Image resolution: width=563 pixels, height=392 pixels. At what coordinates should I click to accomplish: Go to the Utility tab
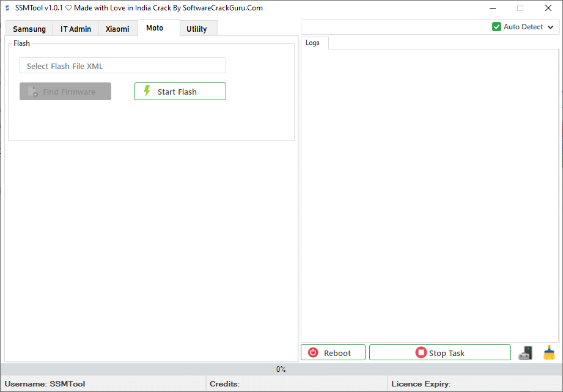point(197,29)
